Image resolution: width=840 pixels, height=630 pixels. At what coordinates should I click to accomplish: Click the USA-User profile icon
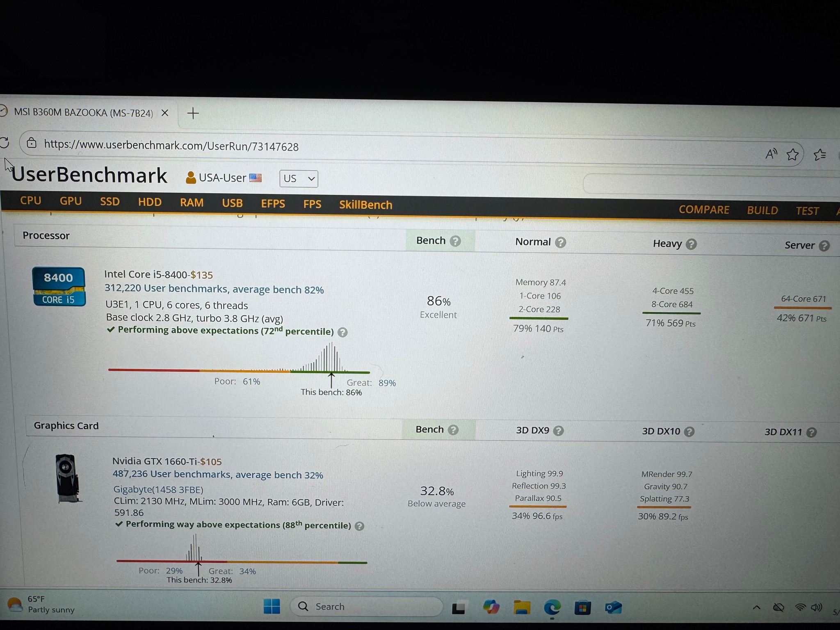[190, 178]
